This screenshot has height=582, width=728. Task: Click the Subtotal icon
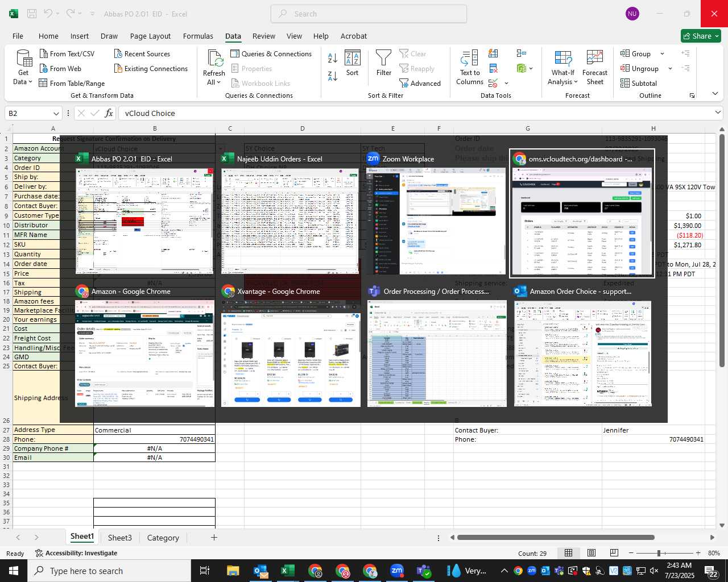624,83
